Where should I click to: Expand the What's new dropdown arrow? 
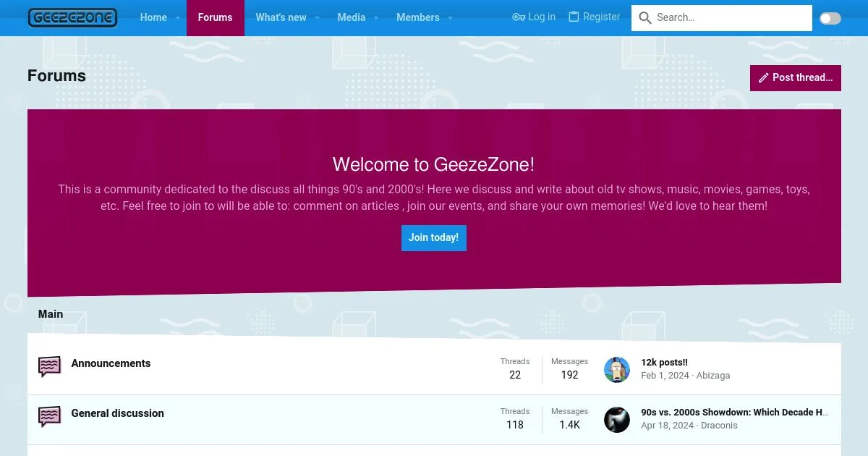pyautogui.click(x=317, y=18)
